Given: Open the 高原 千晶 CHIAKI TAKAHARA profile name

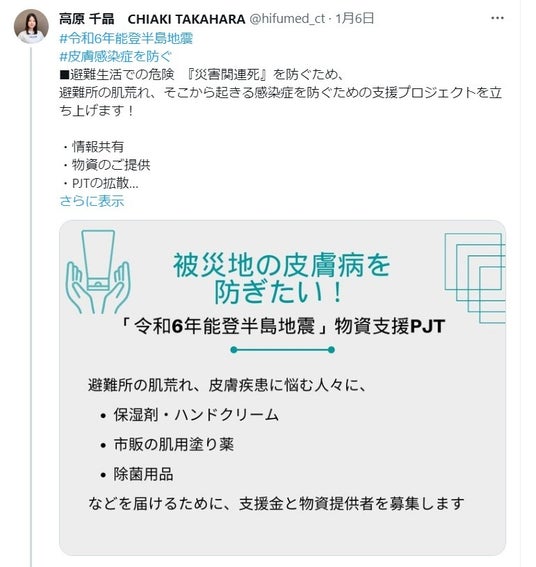Looking at the screenshot, I should [x=152, y=19].
